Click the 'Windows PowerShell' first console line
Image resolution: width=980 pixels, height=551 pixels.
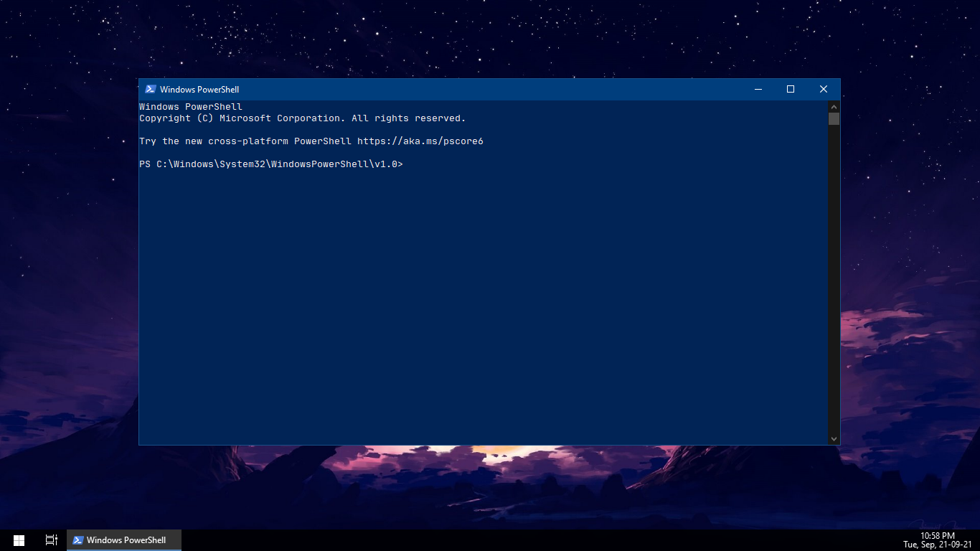[191, 107]
